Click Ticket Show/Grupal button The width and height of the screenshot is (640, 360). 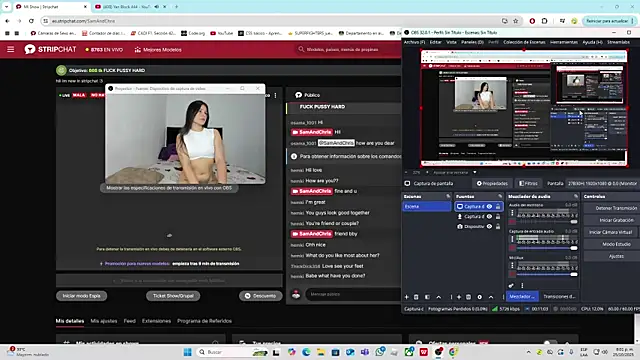pyautogui.click(x=173, y=296)
